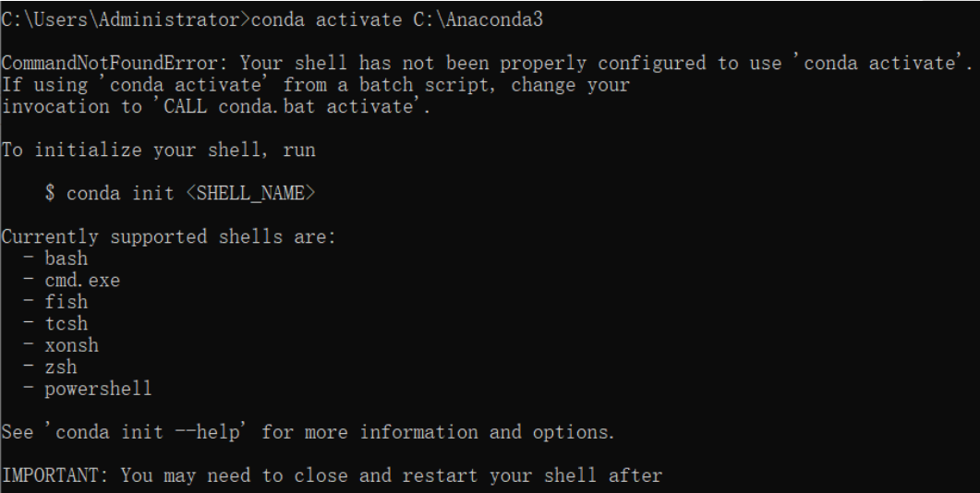Click the "C:\Users\Administrator>" command prompt text

[x=125, y=20]
